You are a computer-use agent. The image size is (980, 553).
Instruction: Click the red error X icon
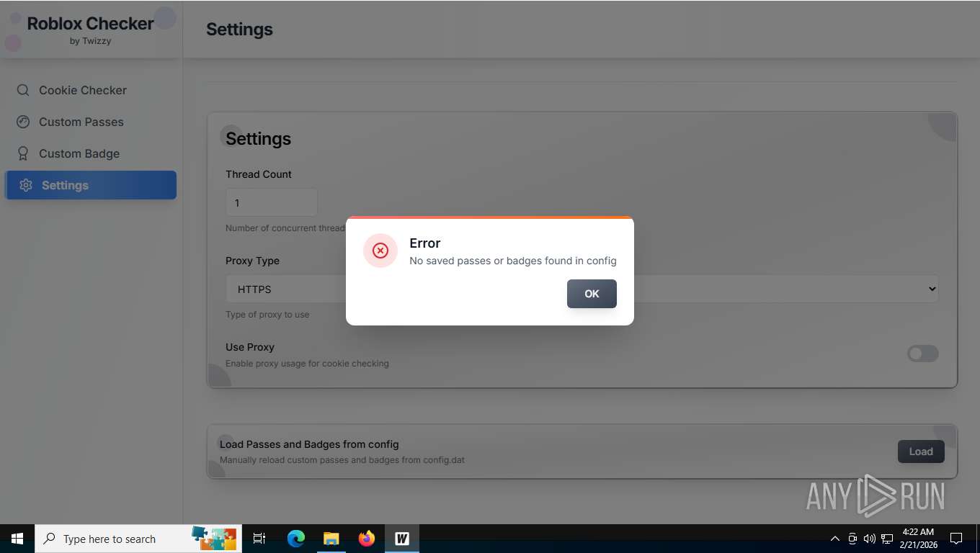(x=380, y=251)
